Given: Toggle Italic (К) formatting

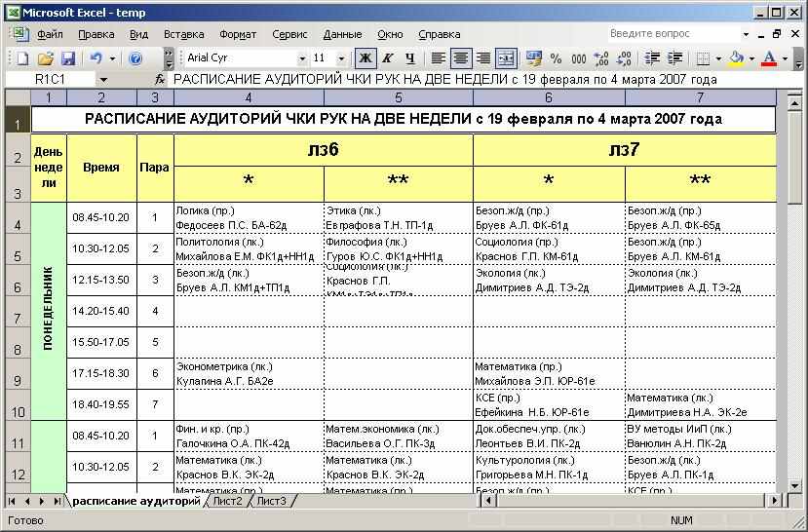Looking at the screenshot, I should 388,58.
